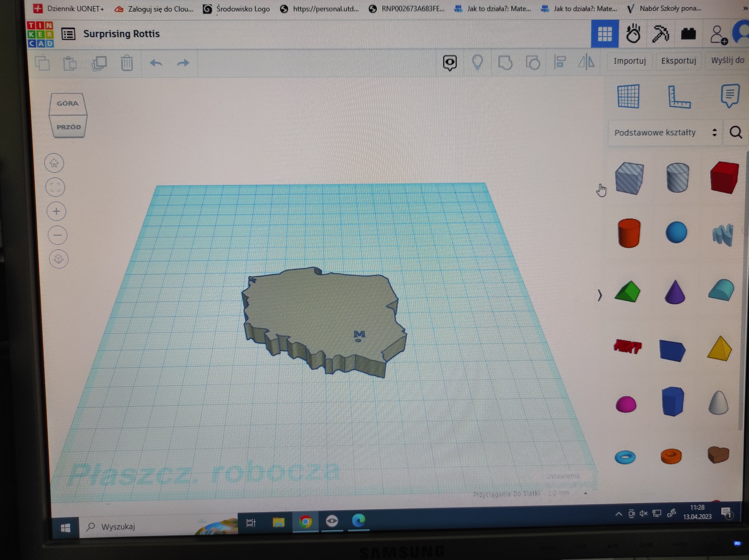The width and height of the screenshot is (749, 560).
Task: Click the trash delete icon
Action: coord(127,63)
